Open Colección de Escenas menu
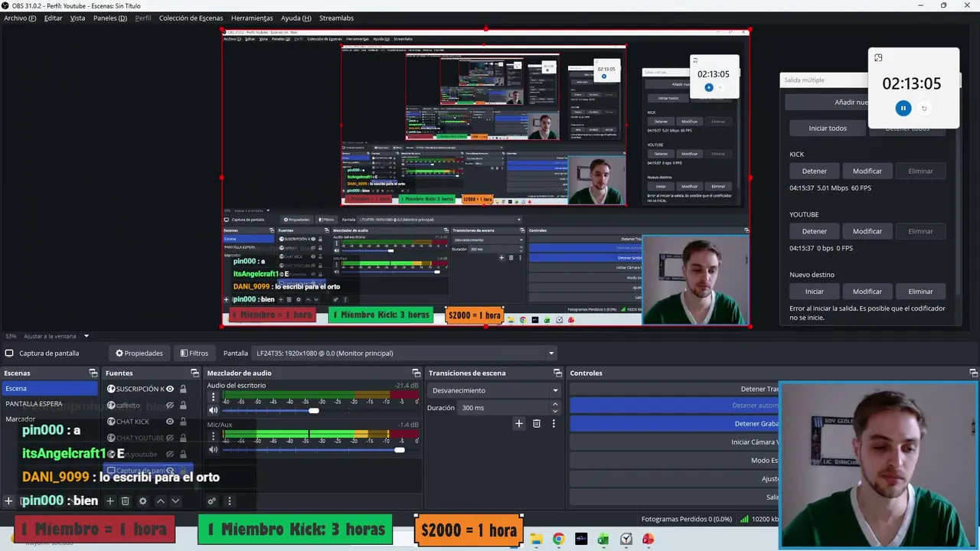 pos(191,18)
